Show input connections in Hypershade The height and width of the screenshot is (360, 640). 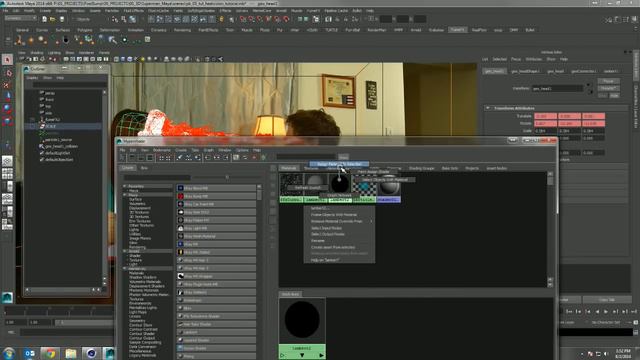[x=208, y=158]
